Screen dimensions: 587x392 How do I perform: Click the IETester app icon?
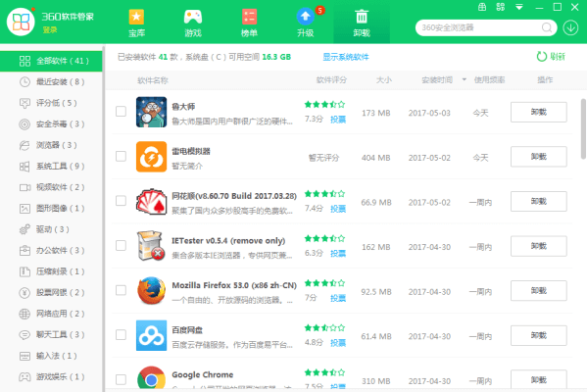[151, 246]
